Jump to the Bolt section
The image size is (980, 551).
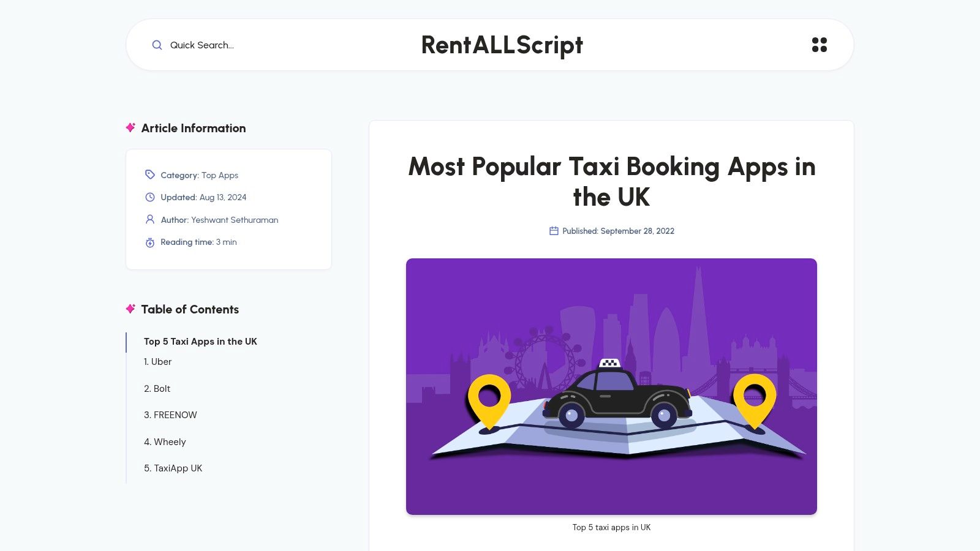(x=157, y=389)
